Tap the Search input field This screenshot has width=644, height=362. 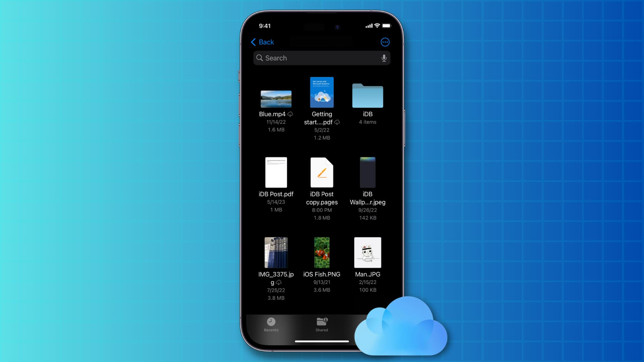click(x=322, y=58)
